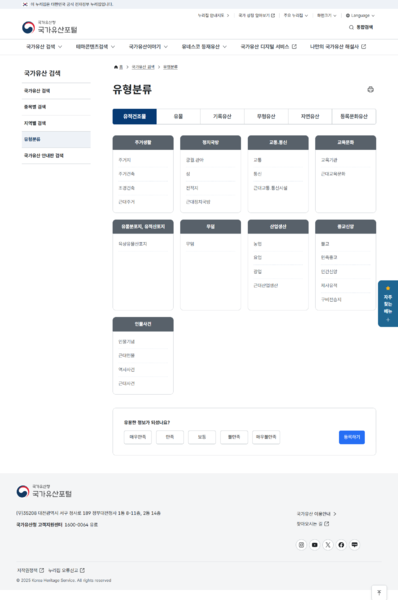This screenshot has width=398, height=600.
Task: Click 근대교통.통신시설 in 교통통신 card
Action: coord(271,188)
